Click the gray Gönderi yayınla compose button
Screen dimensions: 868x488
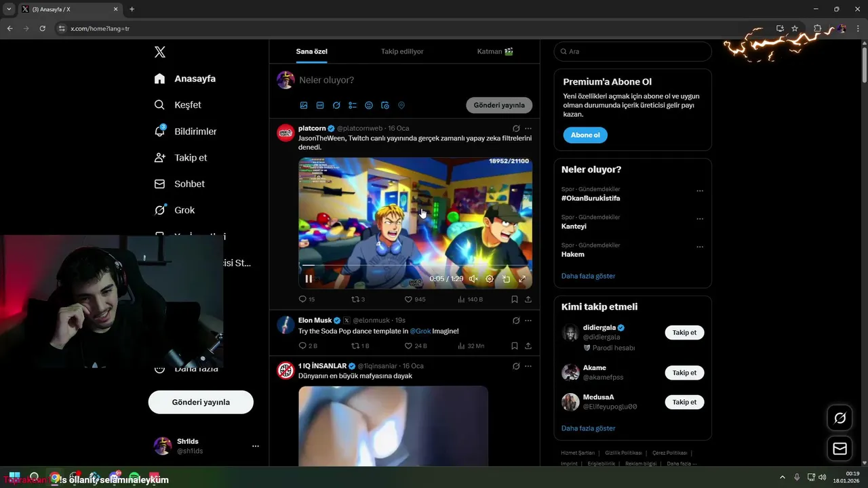click(499, 106)
